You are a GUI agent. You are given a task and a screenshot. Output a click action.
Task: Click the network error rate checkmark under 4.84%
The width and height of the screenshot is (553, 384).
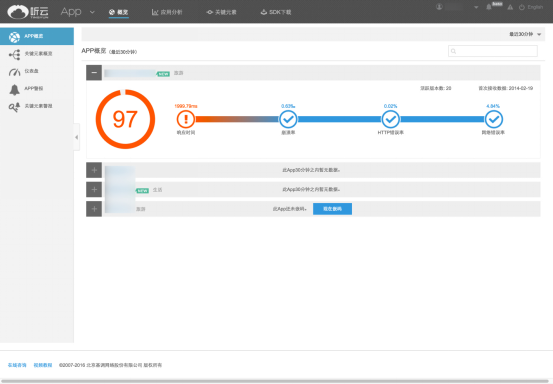493,119
